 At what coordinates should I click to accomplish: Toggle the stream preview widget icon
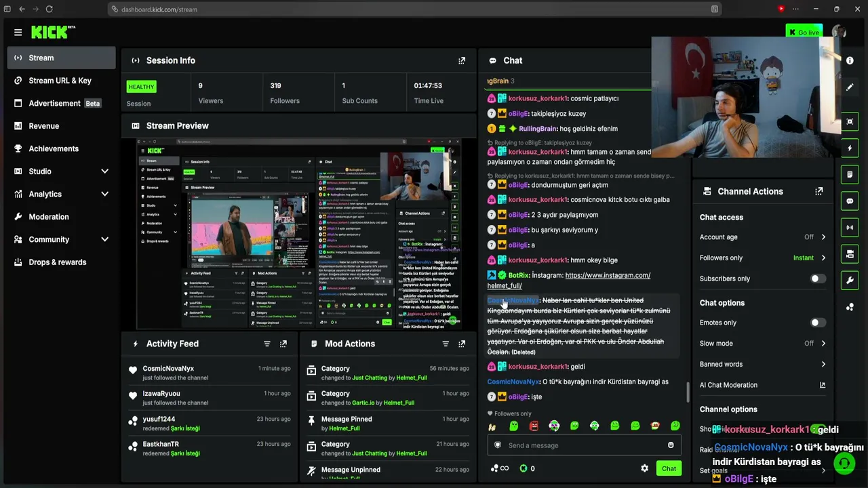(x=850, y=121)
